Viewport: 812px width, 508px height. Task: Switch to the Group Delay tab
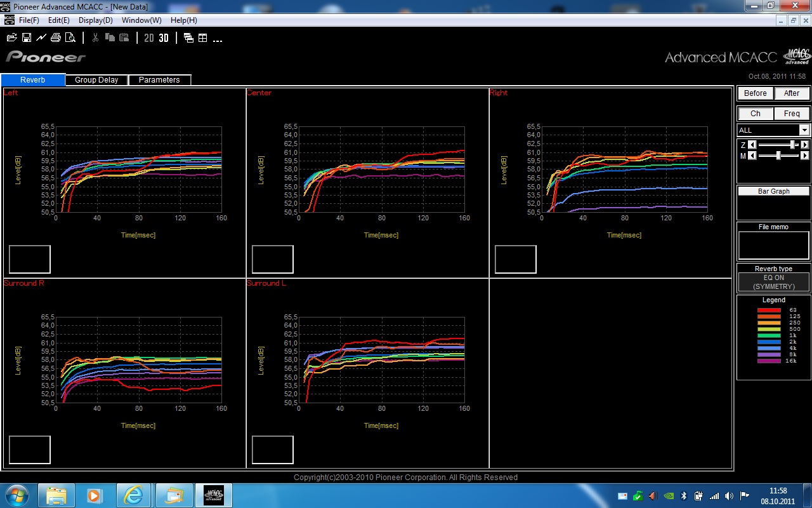(96, 80)
